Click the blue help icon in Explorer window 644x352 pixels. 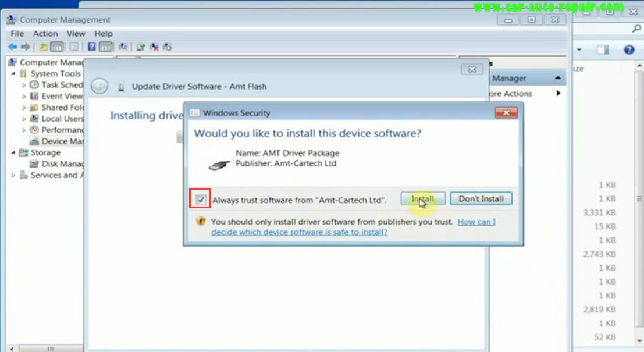click(x=629, y=50)
